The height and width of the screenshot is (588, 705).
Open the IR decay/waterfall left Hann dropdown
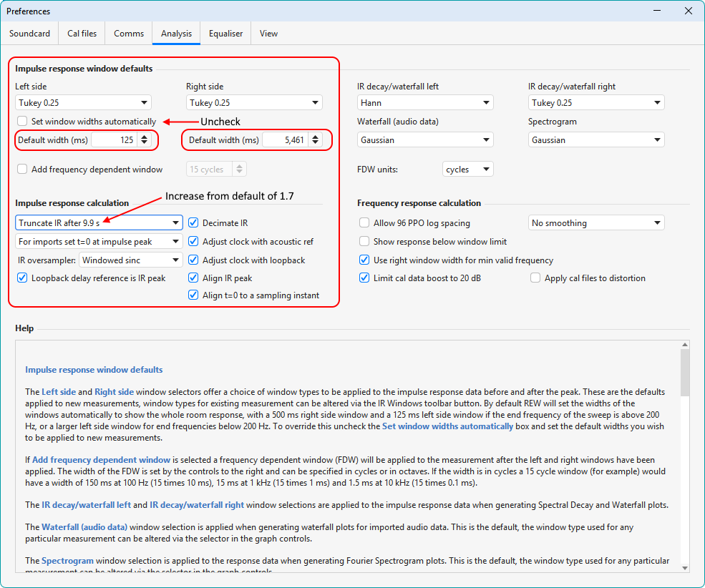425,102
